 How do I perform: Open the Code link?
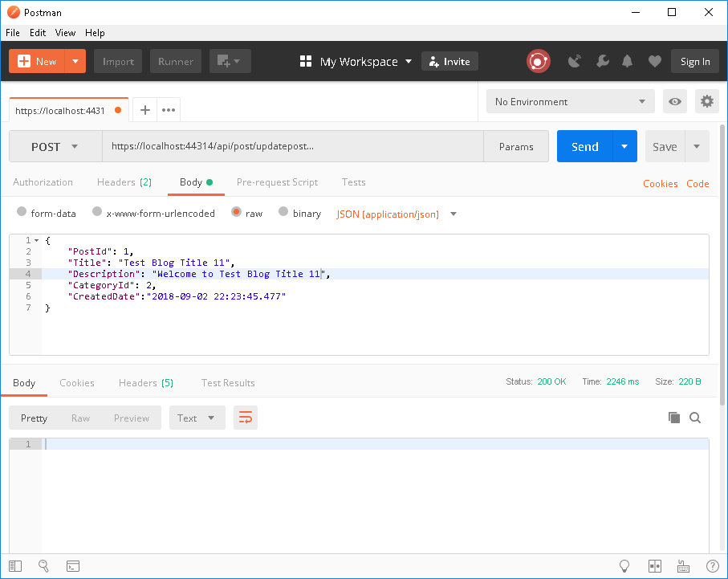697,184
